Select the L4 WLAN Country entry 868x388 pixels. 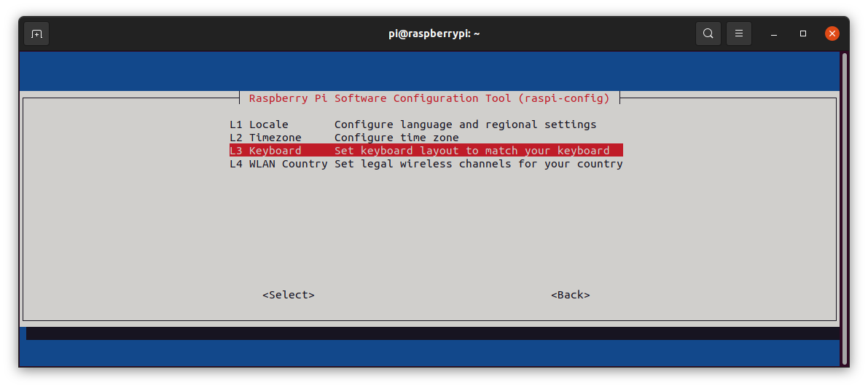(x=426, y=165)
